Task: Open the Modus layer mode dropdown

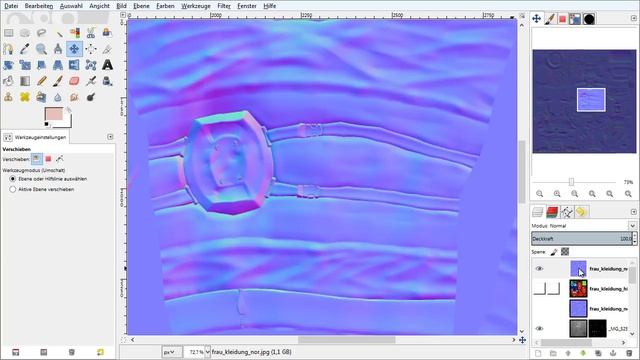Action: (x=632, y=226)
